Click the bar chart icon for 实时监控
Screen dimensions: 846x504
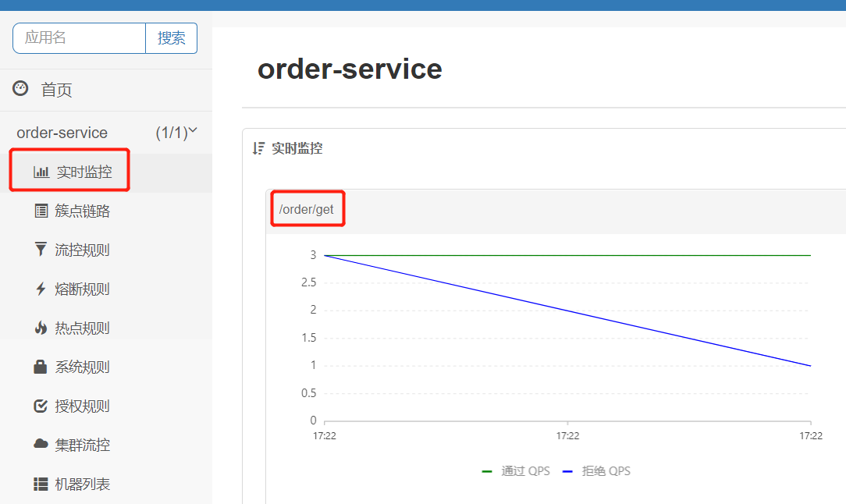tap(41, 172)
